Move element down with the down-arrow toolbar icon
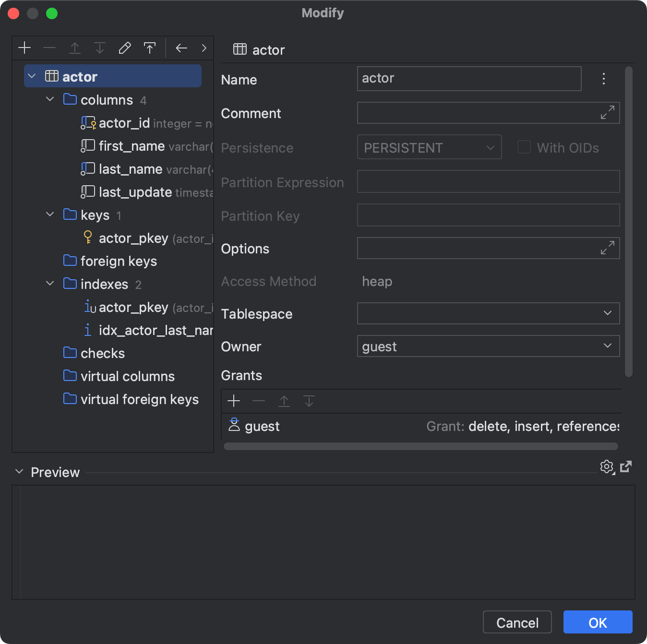 (x=99, y=48)
